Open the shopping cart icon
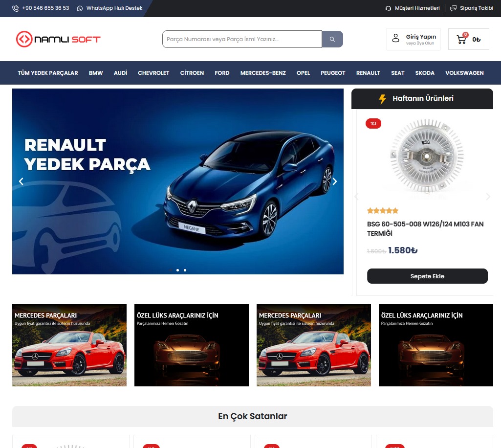The height and width of the screenshot is (448, 501). [x=462, y=39]
